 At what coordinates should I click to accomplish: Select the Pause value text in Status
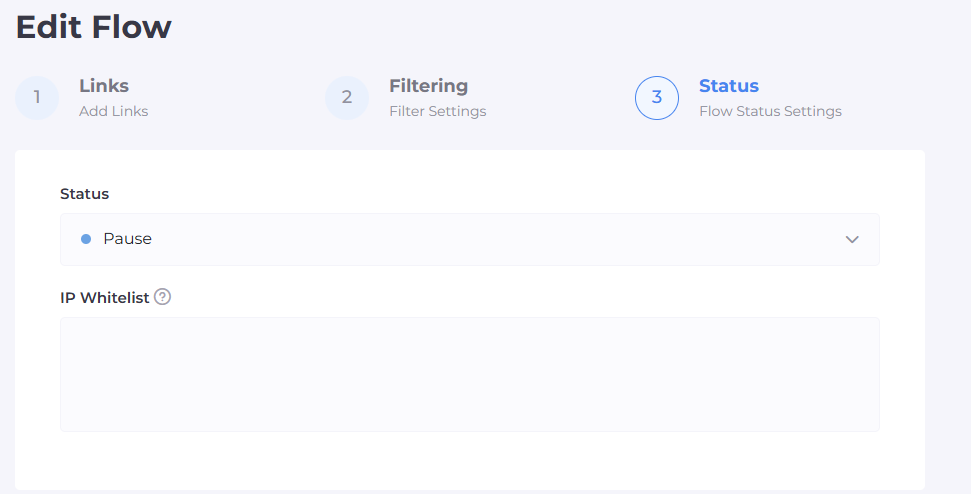tap(127, 239)
